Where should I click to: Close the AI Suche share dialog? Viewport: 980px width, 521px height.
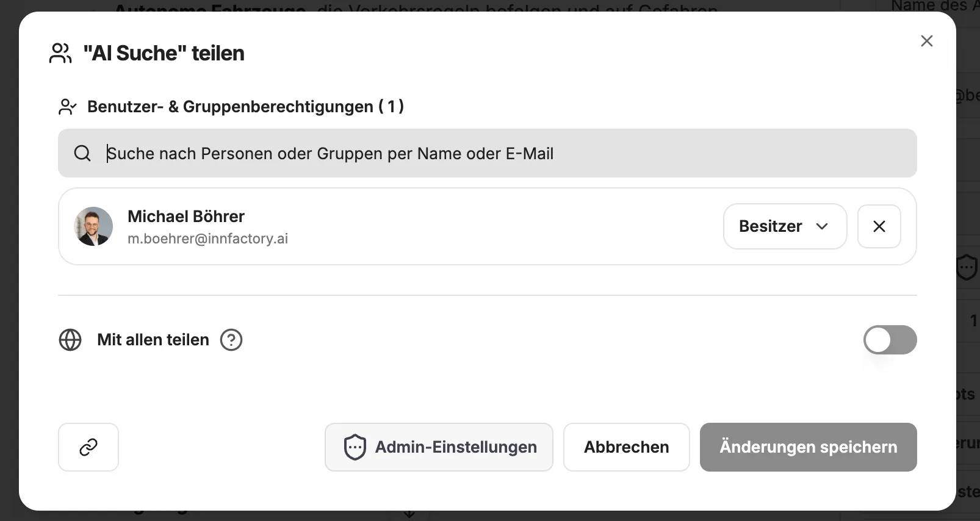coord(926,41)
